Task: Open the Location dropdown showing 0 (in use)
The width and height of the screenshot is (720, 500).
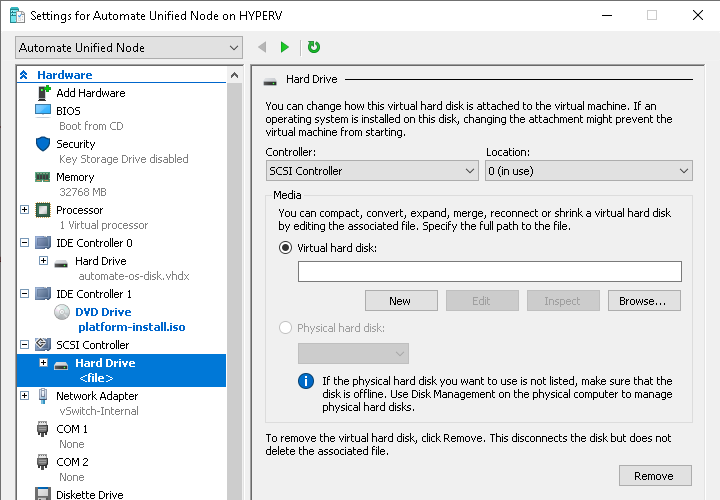Action: (588, 171)
